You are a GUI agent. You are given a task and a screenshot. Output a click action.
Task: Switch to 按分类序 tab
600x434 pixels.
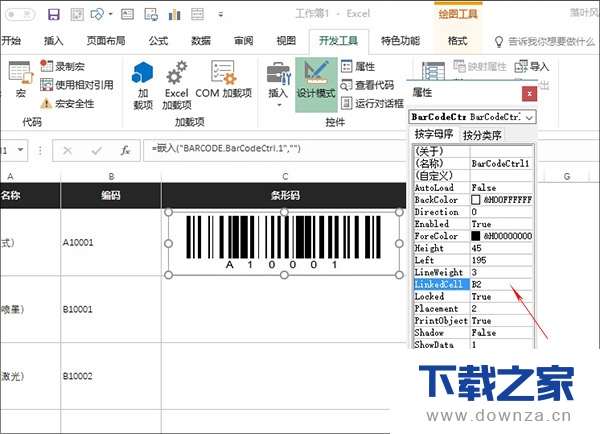coord(482,135)
